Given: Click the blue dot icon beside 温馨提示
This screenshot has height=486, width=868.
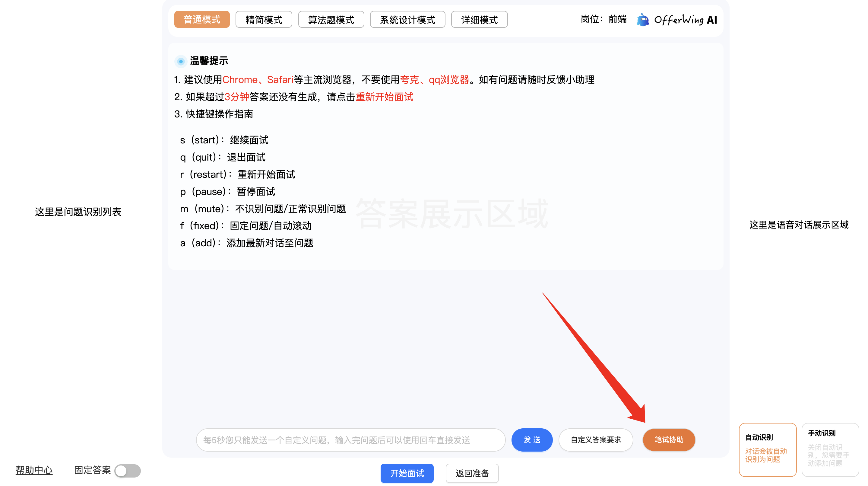Looking at the screenshot, I should (181, 61).
